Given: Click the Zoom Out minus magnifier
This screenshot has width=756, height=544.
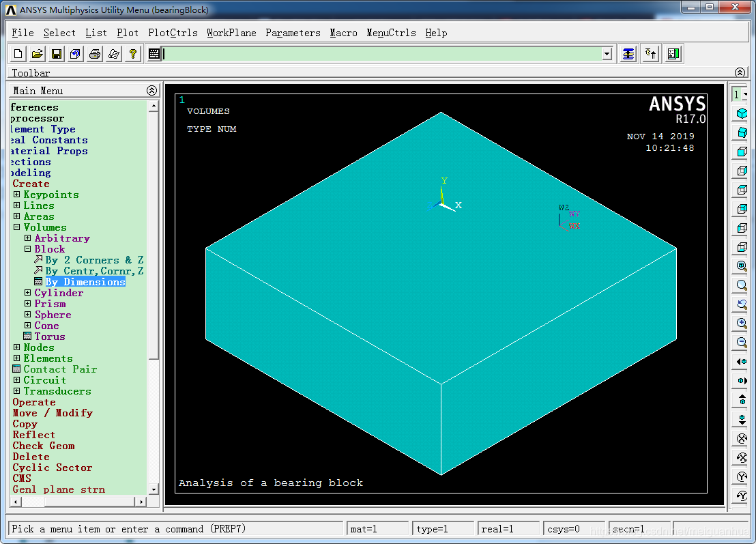Looking at the screenshot, I should (742, 342).
